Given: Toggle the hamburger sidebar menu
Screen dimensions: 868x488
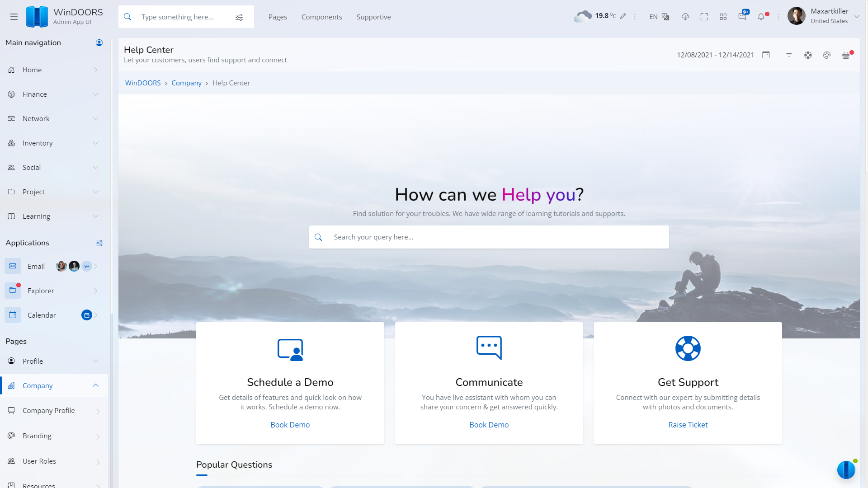Looking at the screenshot, I should coord(14,17).
